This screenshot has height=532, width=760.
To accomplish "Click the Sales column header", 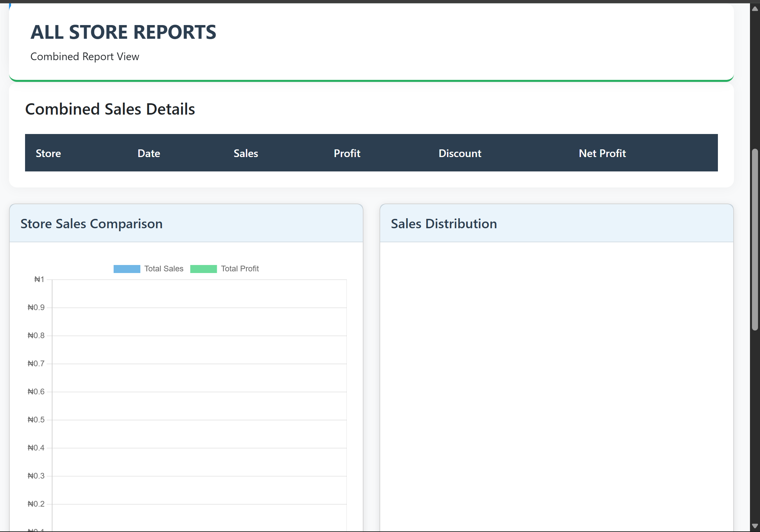I will 246,153.
